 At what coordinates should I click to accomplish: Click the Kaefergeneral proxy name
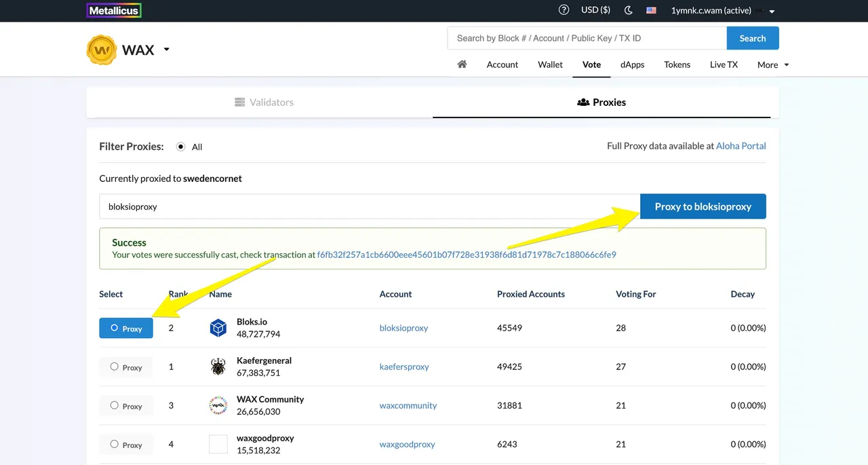point(264,360)
